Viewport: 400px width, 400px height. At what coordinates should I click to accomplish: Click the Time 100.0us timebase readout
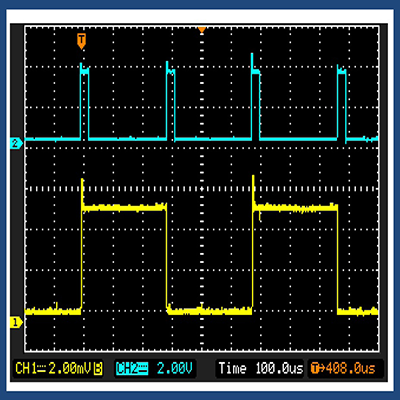click(261, 368)
